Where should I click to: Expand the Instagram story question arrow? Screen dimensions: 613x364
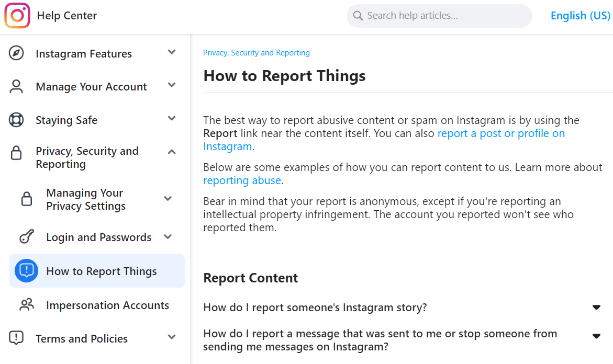pos(596,308)
